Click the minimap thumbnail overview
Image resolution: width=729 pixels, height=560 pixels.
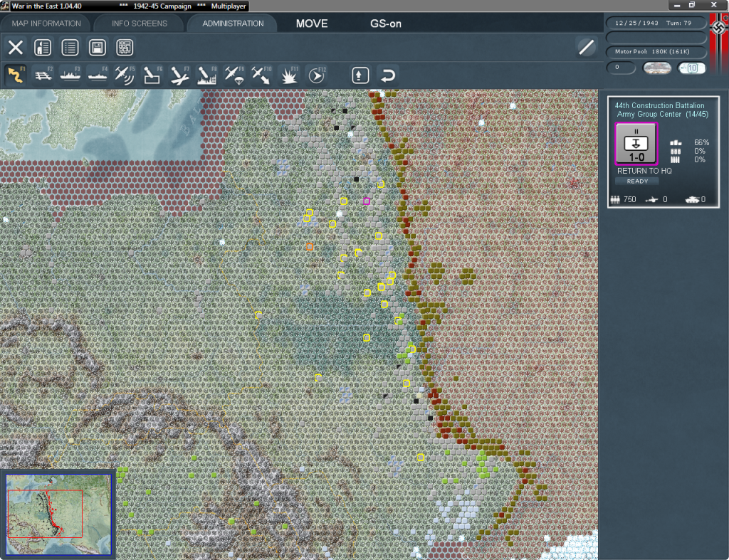click(58, 514)
